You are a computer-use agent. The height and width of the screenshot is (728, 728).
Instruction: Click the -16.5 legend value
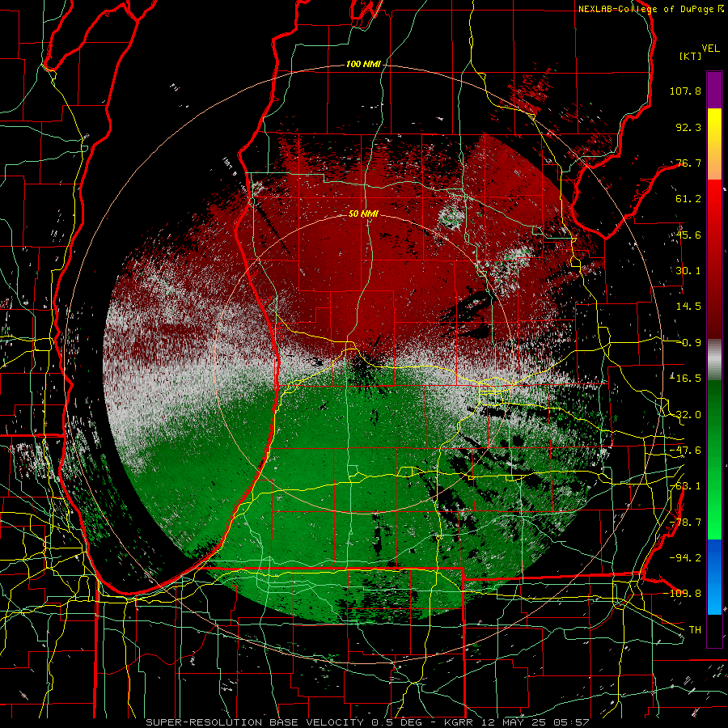685,379
